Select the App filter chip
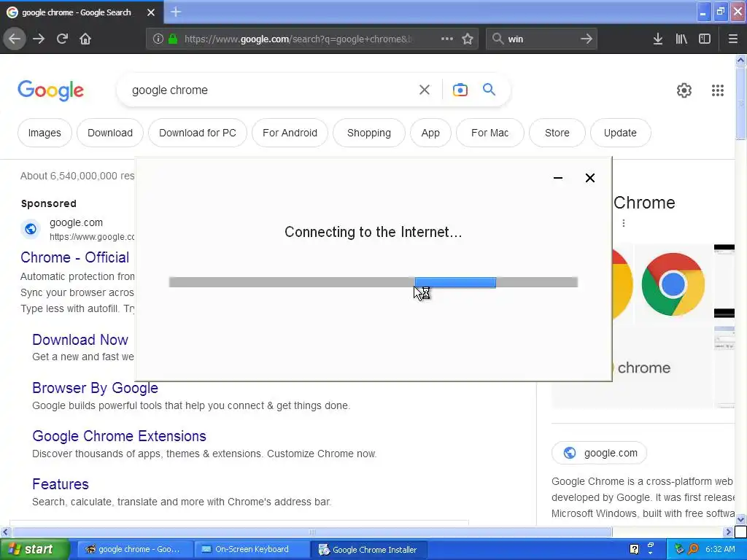 click(430, 133)
